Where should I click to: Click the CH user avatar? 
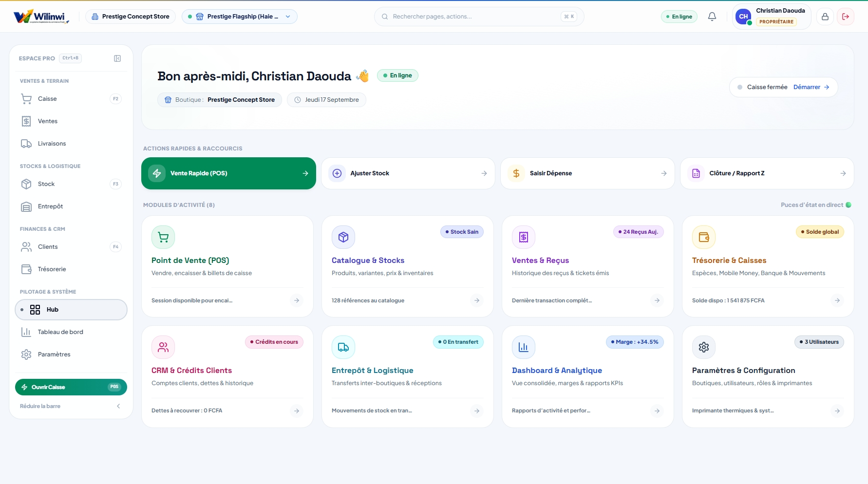click(x=743, y=17)
